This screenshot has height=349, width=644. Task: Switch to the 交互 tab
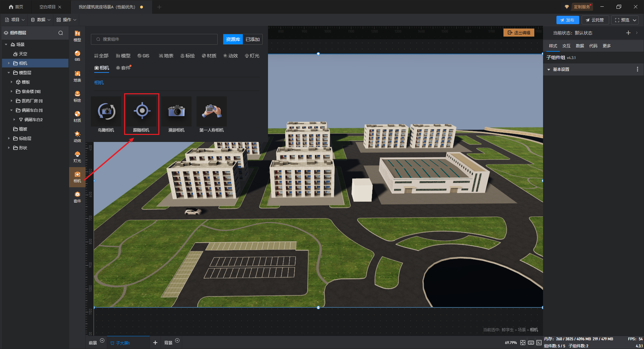point(566,46)
